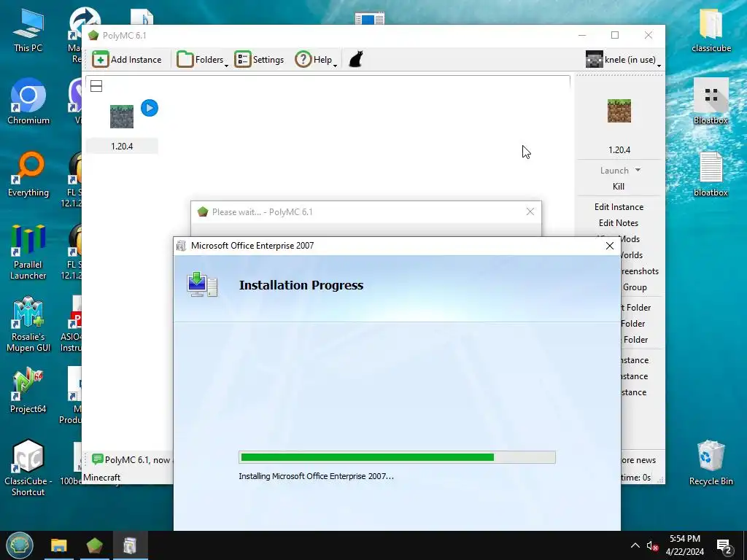Close the Please wait PolyMC dialog
The height and width of the screenshot is (560, 747).
click(x=530, y=212)
